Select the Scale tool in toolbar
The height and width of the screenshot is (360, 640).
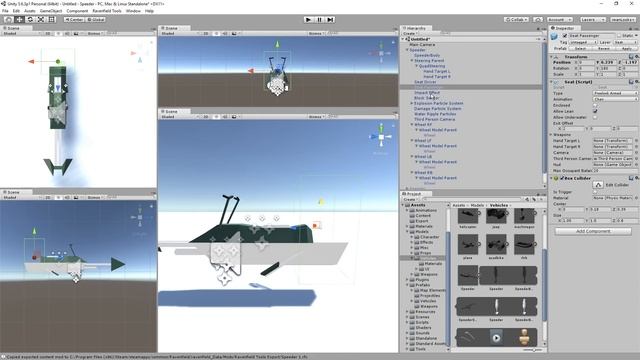41,20
